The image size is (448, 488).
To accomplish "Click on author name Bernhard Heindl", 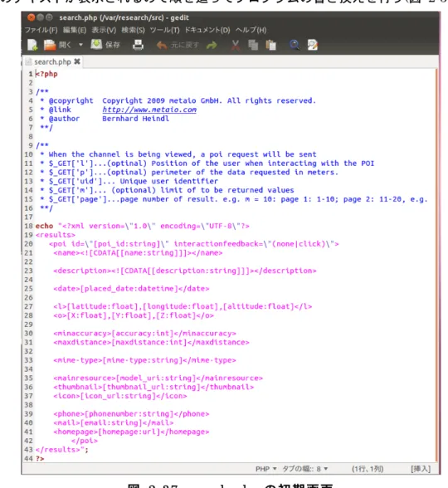I will pyautogui.click(x=136, y=119).
